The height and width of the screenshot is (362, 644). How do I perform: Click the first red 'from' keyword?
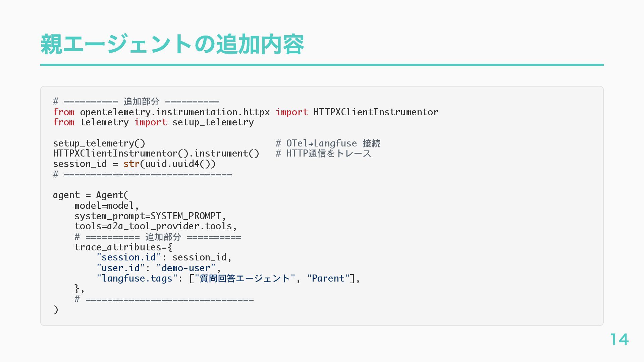[x=63, y=112]
